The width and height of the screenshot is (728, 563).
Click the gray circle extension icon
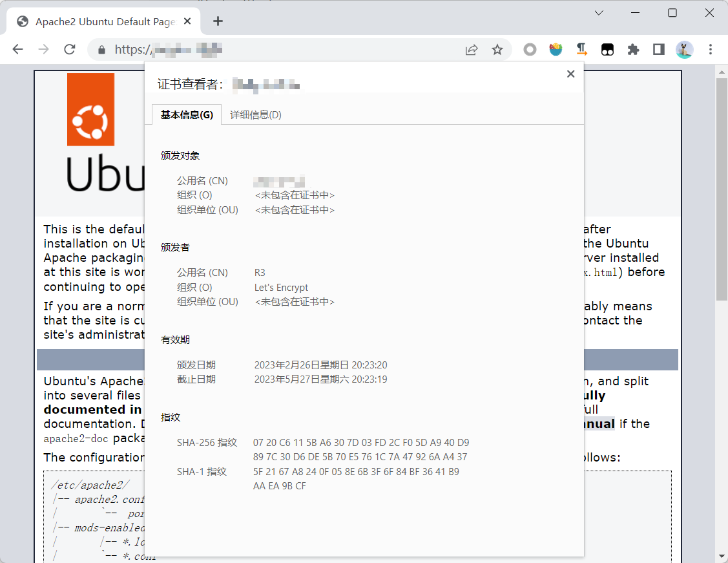pos(530,49)
